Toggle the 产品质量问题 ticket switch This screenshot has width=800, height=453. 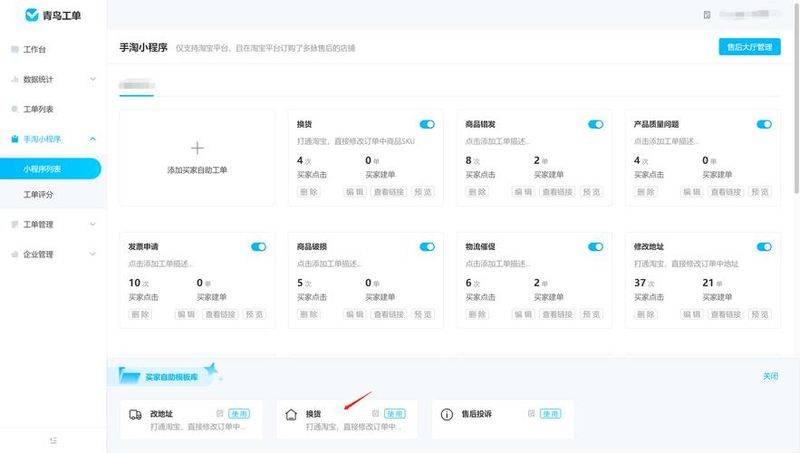(764, 124)
